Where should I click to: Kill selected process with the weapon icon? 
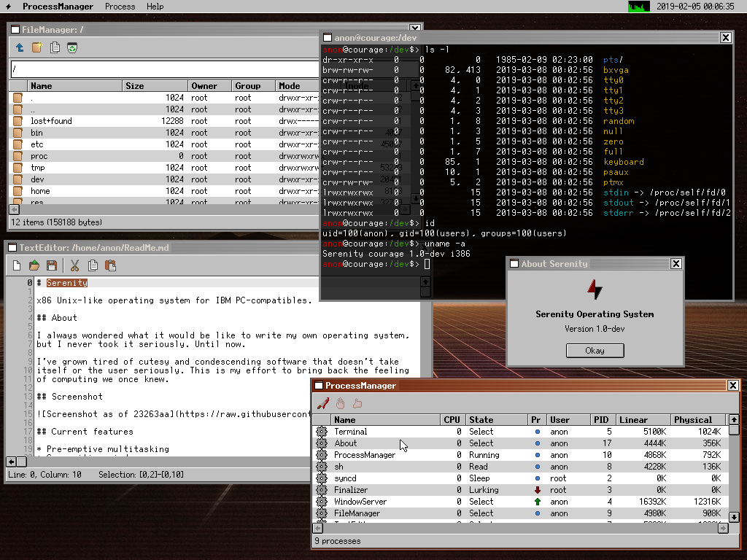pos(322,402)
